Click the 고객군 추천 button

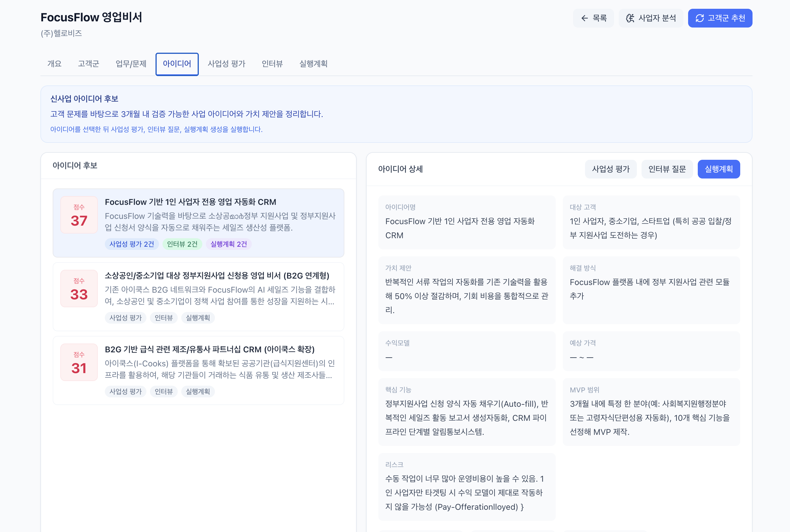coord(720,18)
